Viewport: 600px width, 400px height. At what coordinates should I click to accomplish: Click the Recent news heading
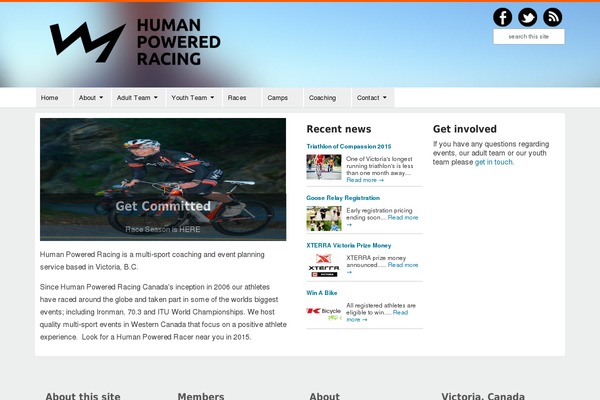click(339, 129)
